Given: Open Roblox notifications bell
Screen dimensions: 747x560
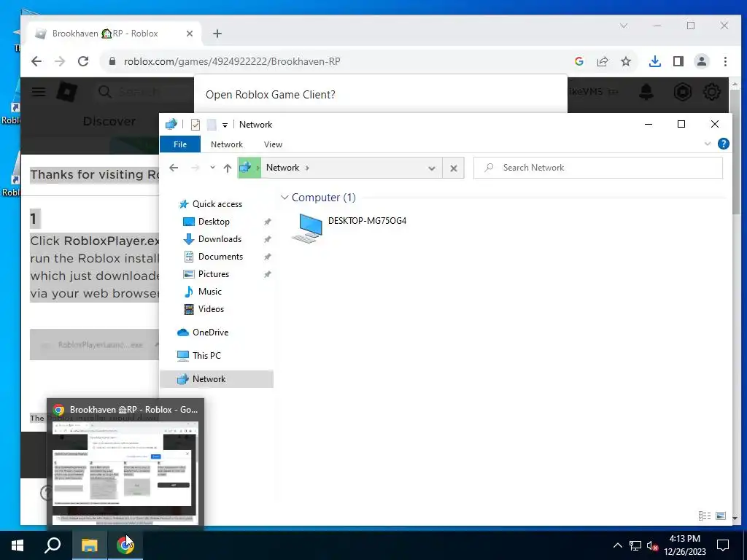Looking at the screenshot, I should [x=646, y=91].
